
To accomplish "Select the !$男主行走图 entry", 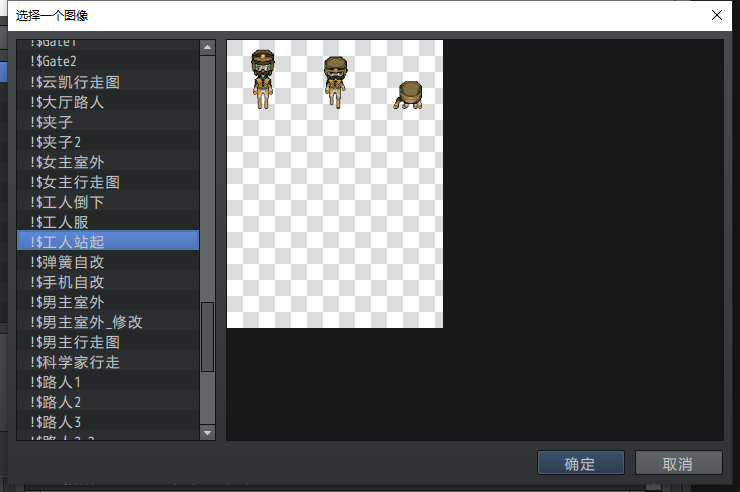I will pos(108,342).
